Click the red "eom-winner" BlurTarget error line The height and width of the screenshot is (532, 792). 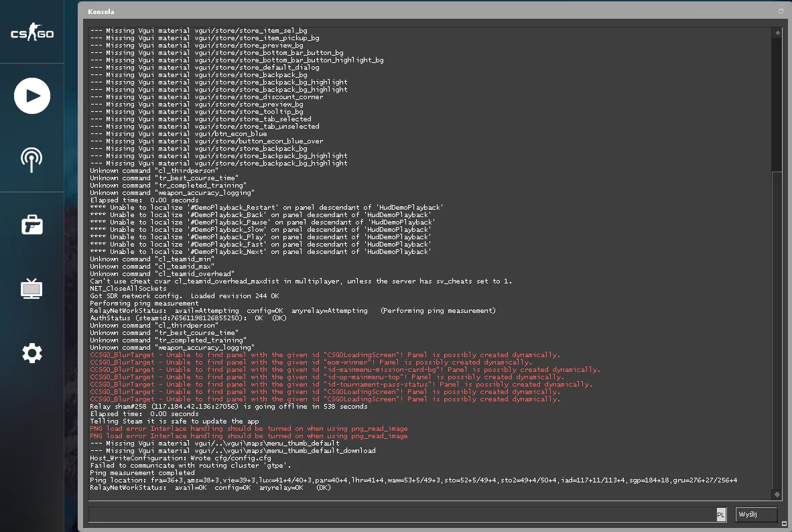pyautogui.click(x=311, y=362)
